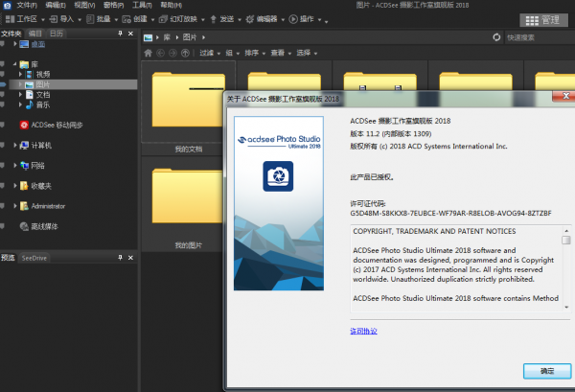Click the 离线媒体 offline media icon
Screen dimensions: 575x392
click(x=24, y=227)
